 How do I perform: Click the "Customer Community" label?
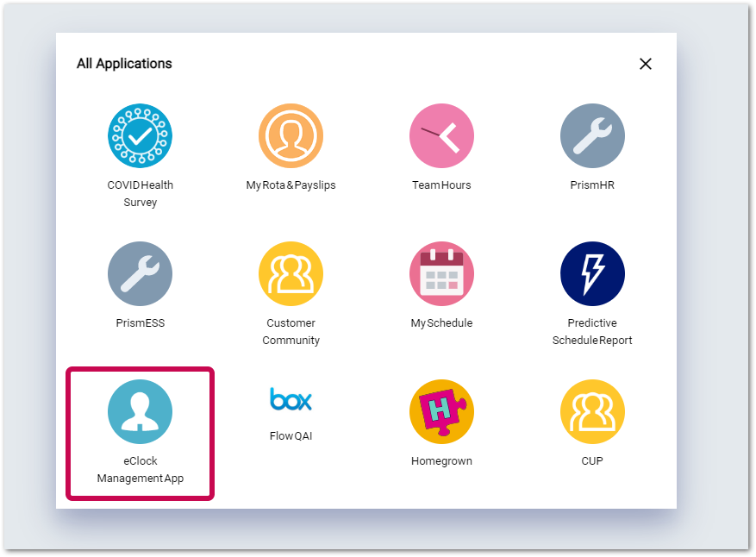point(291,331)
